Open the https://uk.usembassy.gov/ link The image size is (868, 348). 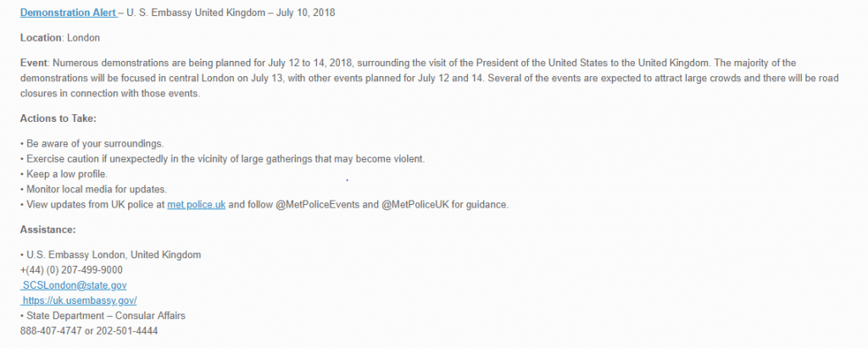click(x=79, y=301)
